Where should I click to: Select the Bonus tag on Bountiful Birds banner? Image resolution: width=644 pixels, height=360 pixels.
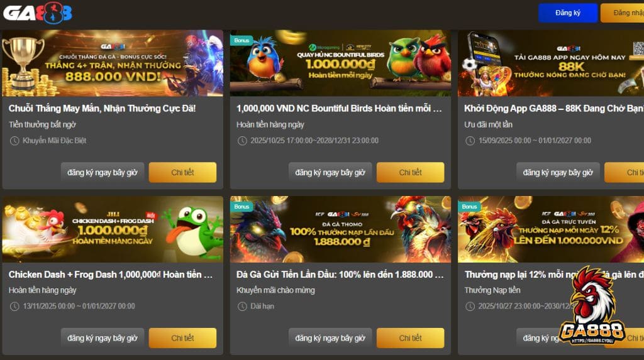[x=241, y=40]
